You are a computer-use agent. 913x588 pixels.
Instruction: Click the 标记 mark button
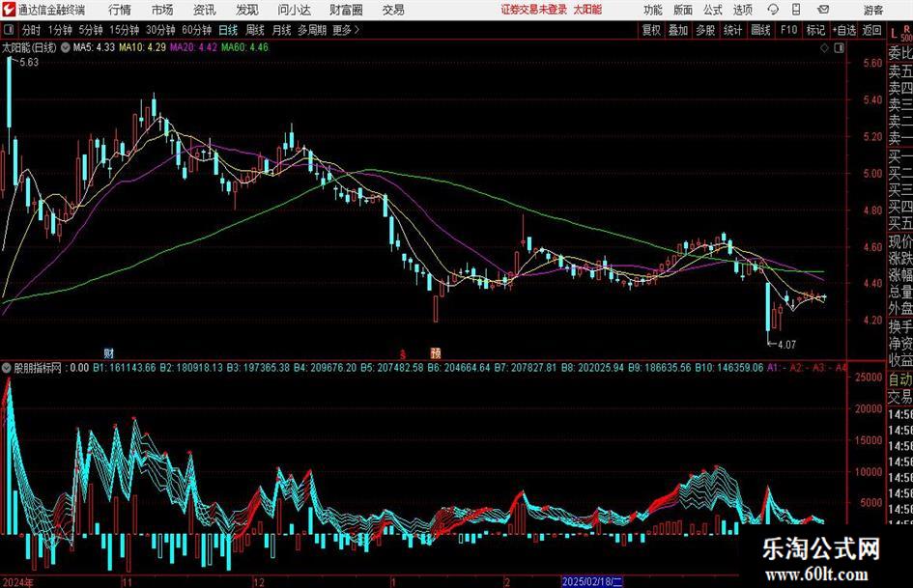click(x=815, y=30)
